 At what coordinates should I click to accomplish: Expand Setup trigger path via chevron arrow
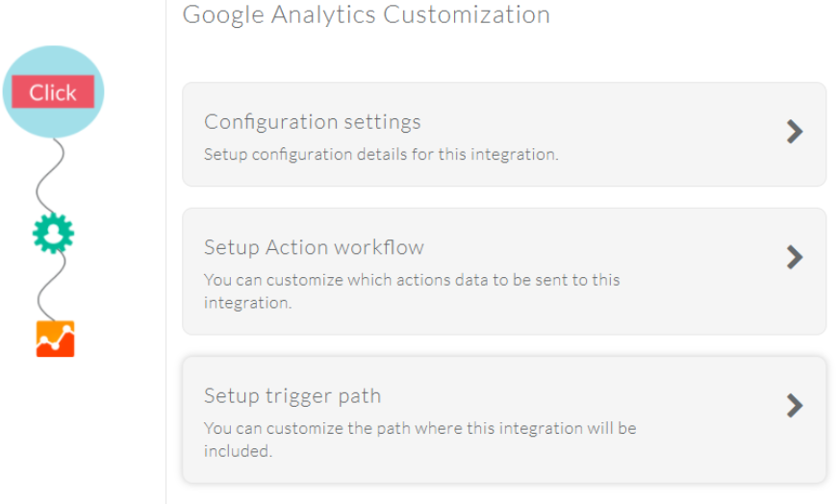(x=795, y=406)
